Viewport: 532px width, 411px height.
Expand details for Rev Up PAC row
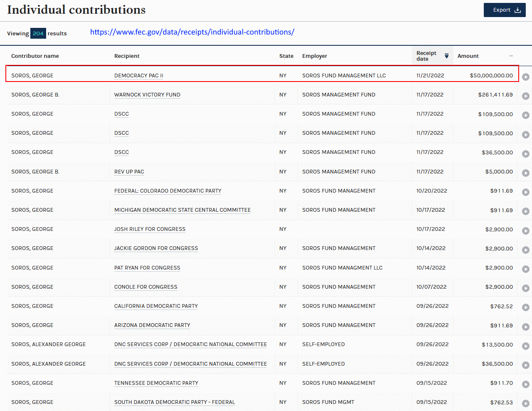point(526,173)
